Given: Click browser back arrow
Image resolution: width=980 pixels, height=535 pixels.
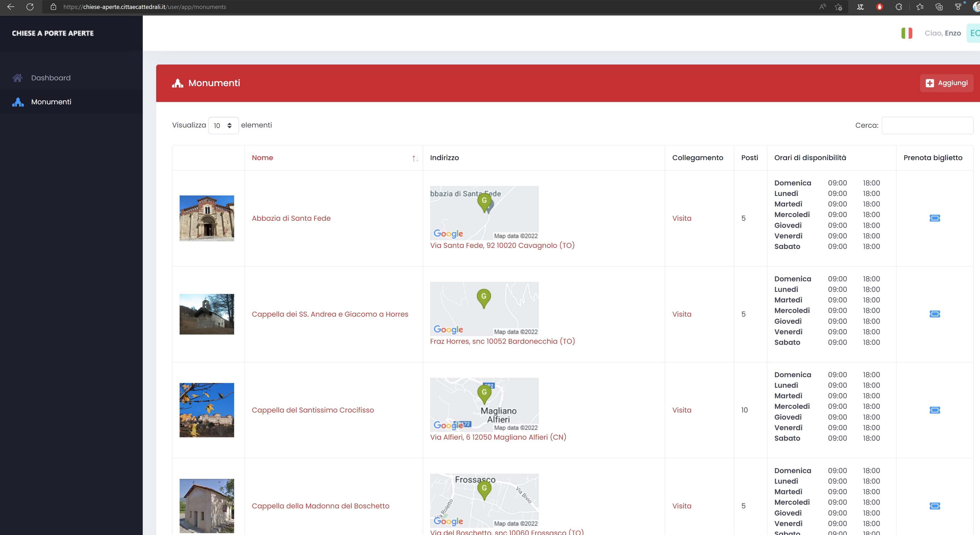Looking at the screenshot, I should coord(11,7).
